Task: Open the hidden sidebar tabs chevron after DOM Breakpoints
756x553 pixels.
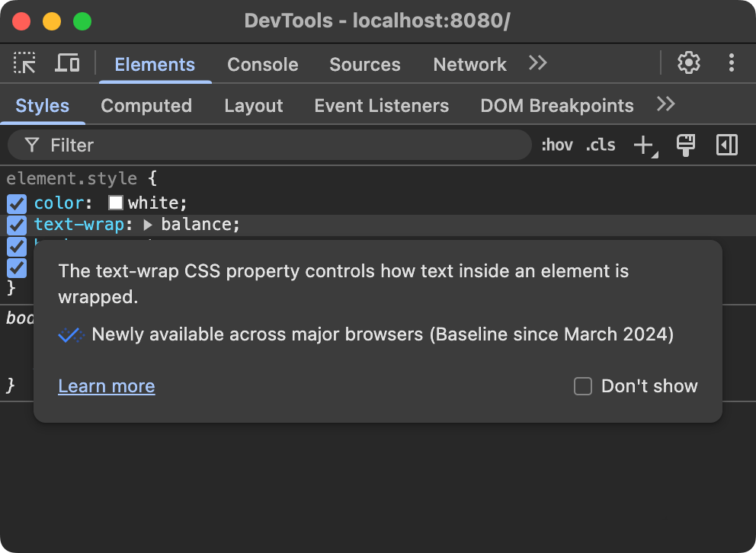Action: (x=665, y=105)
